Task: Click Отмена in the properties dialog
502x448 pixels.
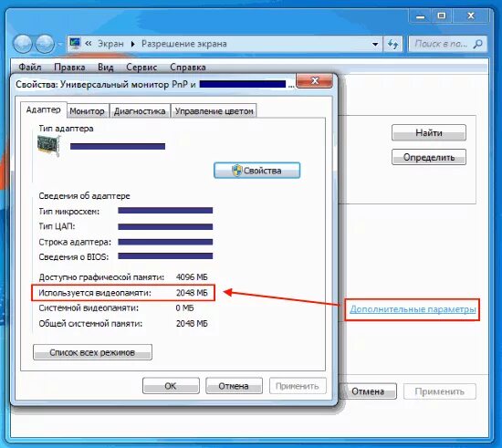Action: point(234,386)
